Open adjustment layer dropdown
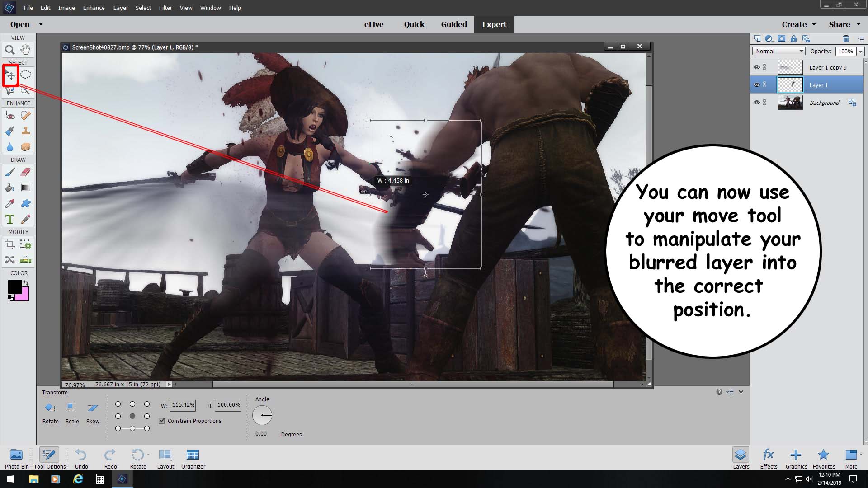 click(769, 39)
